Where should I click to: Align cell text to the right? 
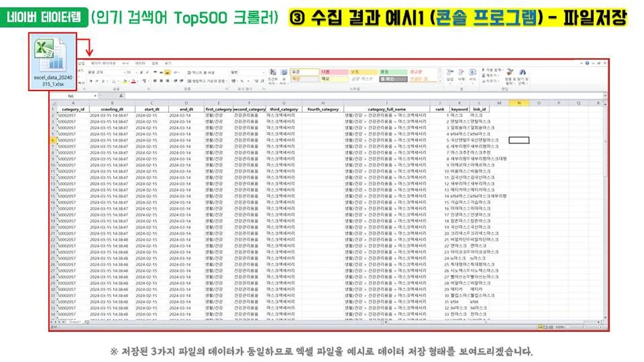point(167,81)
